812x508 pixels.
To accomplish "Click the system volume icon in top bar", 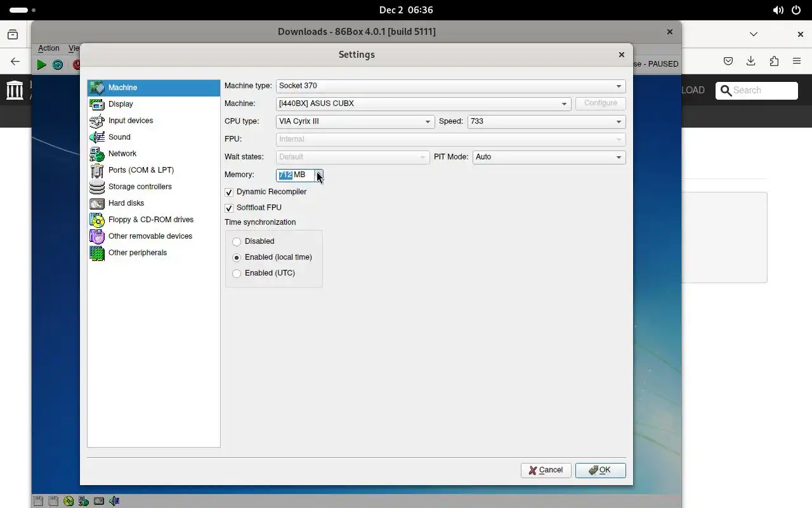I will click(x=778, y=10).
